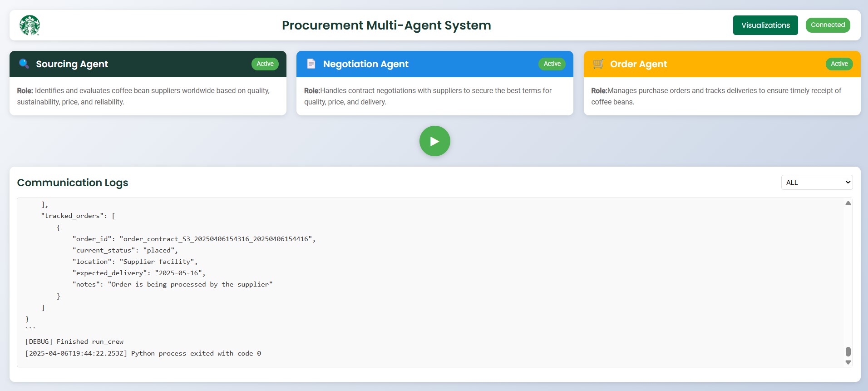Click Negotiation Agent Active status badge
This screenshot has width=868, height=391.
pos(552,64)
